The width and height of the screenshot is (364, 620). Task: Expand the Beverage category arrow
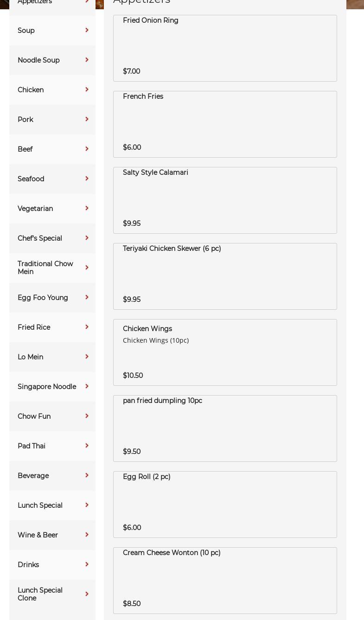[87, 475]
